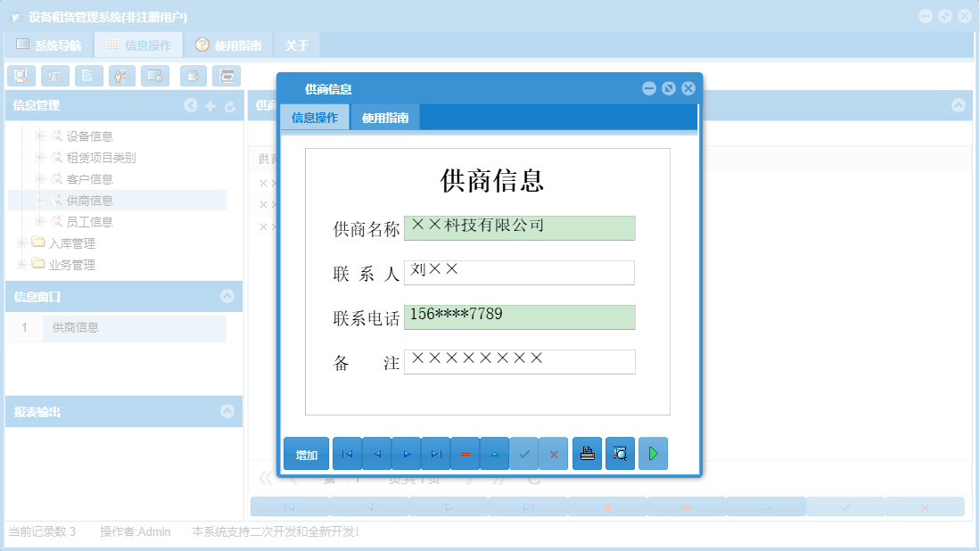Click the refresh icon in the 信息管理 panel header
The image size is (980, 551).
(231, 105)
